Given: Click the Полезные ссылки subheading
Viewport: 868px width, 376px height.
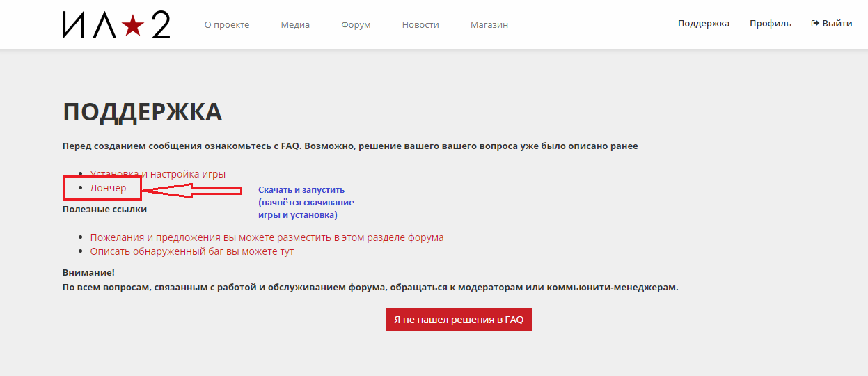Looking at the screenshot, I should click(x=104, y=209).
